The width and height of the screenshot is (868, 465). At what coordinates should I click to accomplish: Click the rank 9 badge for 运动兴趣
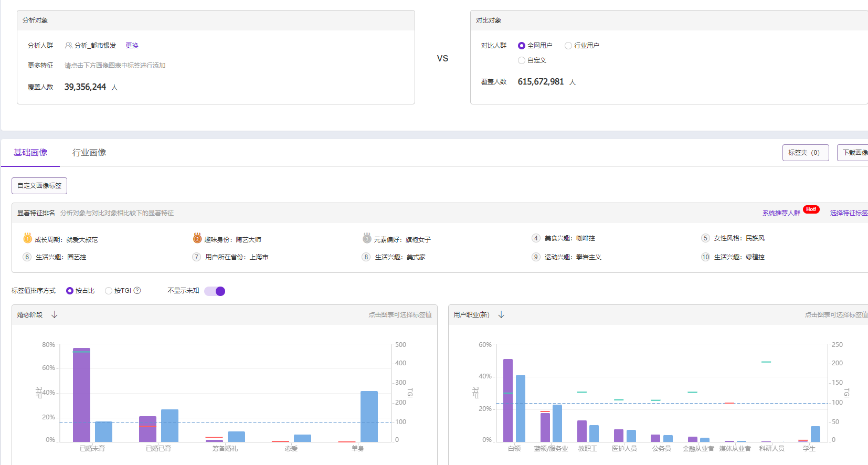click(x=536, y=257)
